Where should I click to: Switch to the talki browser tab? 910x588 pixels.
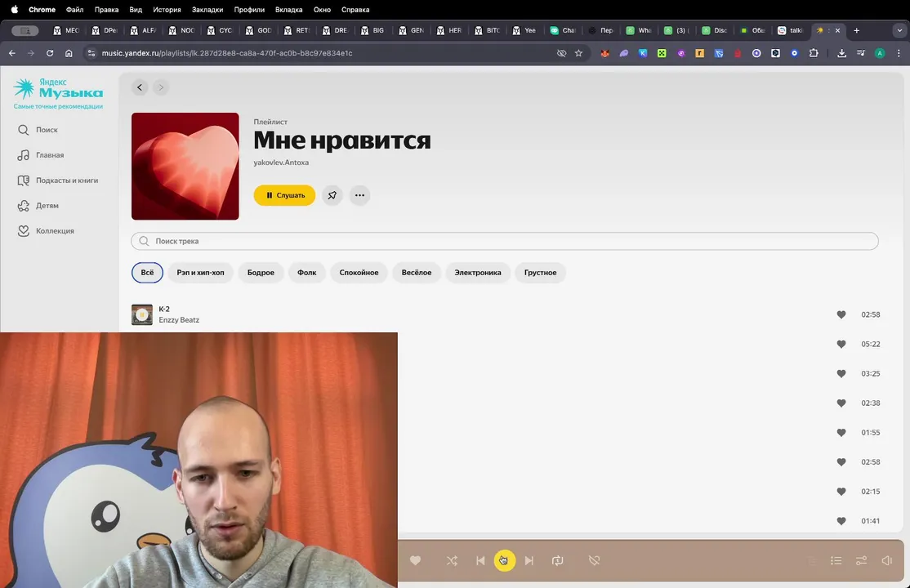pyautogui.click(x=791, y=30)
